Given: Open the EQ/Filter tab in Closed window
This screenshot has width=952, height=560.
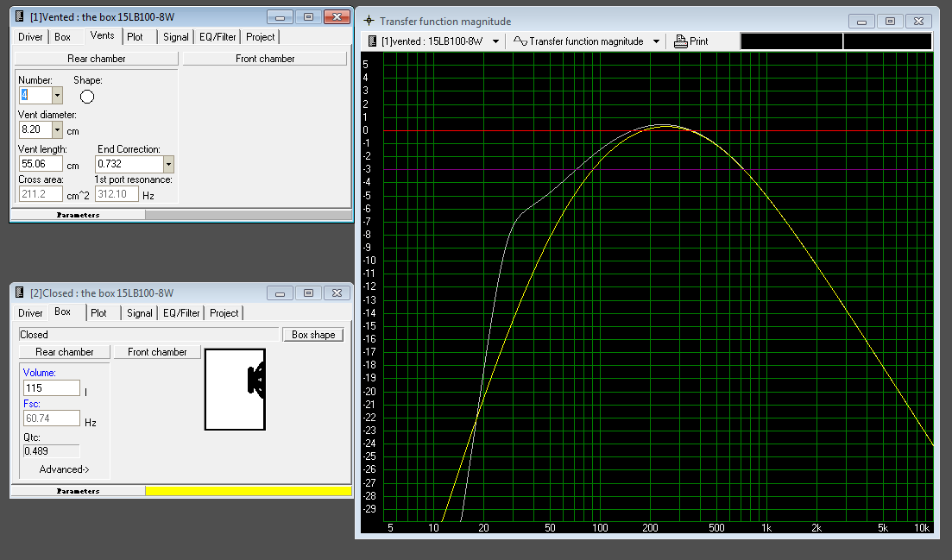Looking at the screenshot, I should [x=181, y=313].
